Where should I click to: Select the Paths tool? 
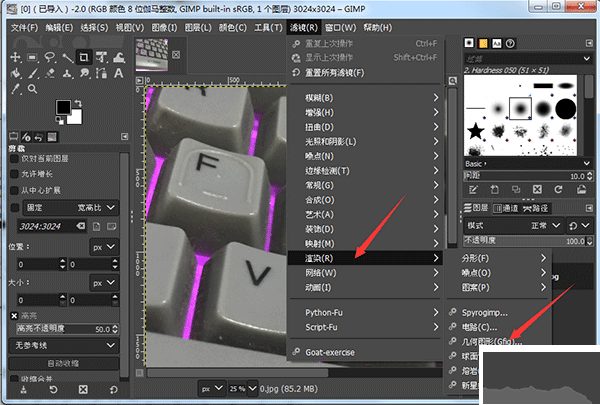[x=101, y=73]
